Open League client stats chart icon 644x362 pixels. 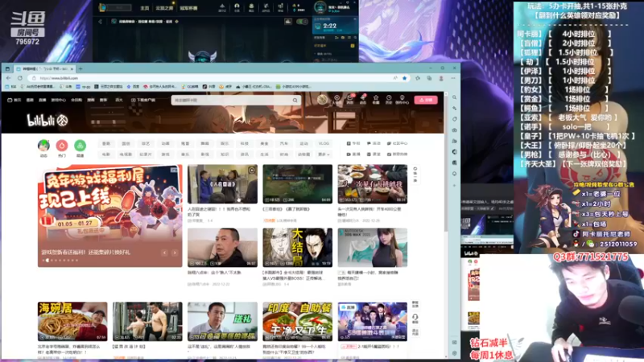click(288, 22)
